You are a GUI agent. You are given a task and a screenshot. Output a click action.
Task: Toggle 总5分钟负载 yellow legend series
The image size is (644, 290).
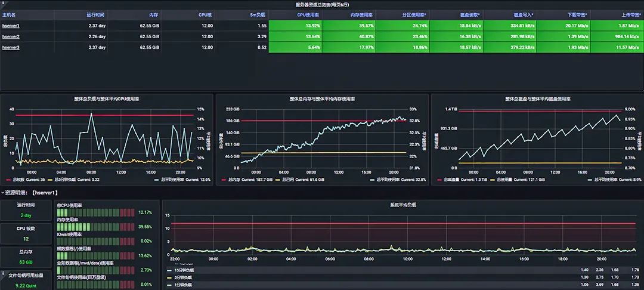coord(67,179)
